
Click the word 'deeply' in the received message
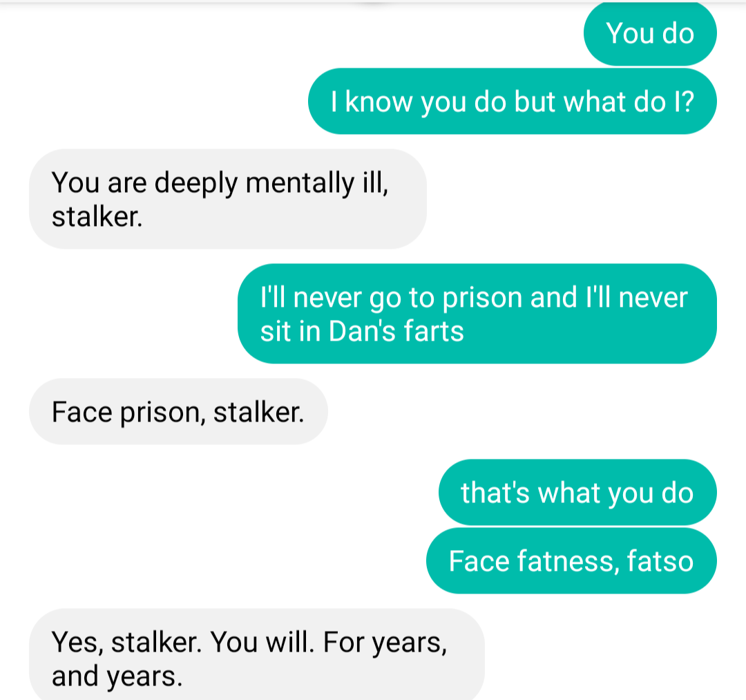coord(195,183)
